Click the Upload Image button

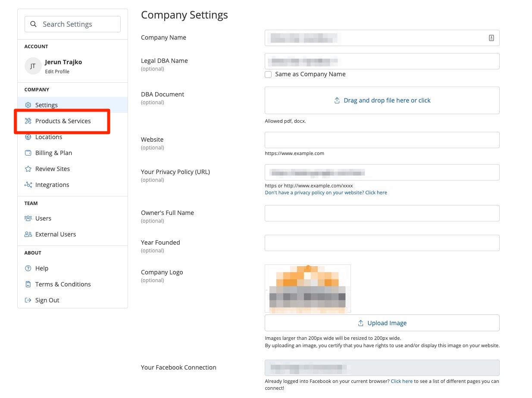(382, 323)
